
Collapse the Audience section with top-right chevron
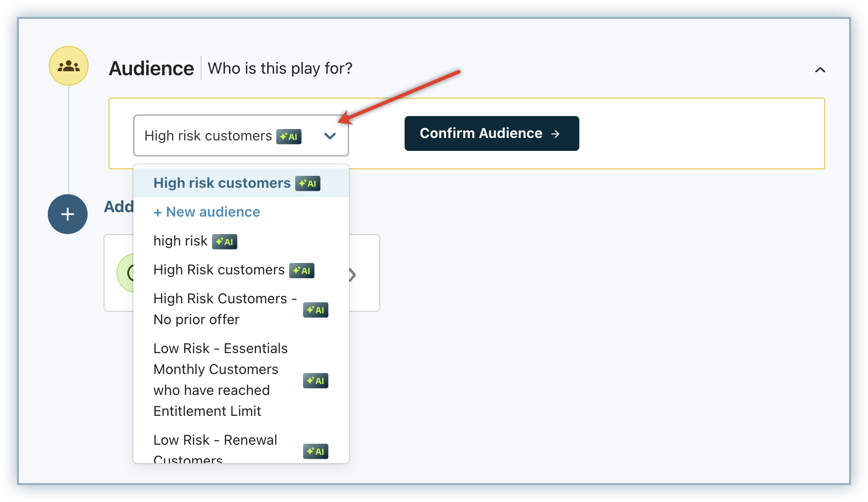pos(820,70)
